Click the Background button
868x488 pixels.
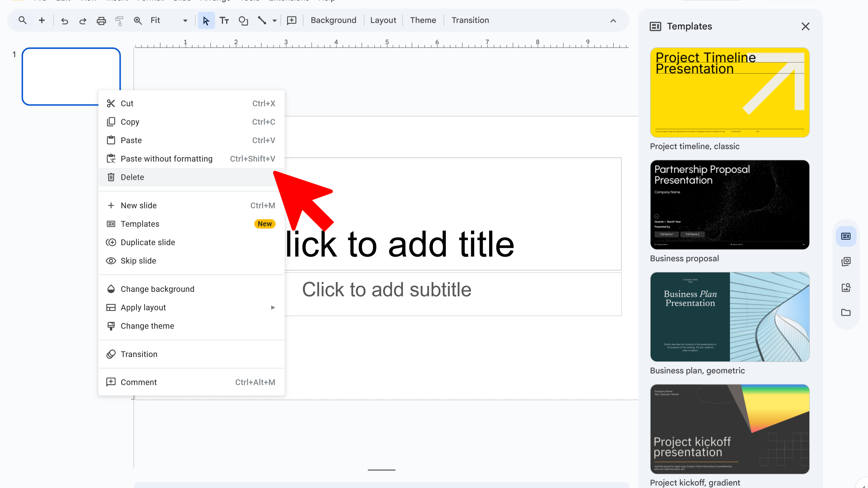[x=333, y=20]
